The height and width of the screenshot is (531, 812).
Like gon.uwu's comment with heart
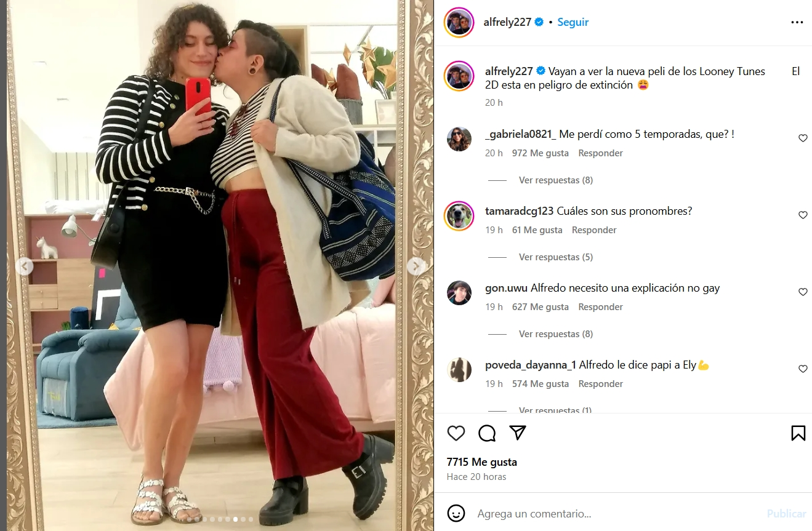tap(803, 292)
